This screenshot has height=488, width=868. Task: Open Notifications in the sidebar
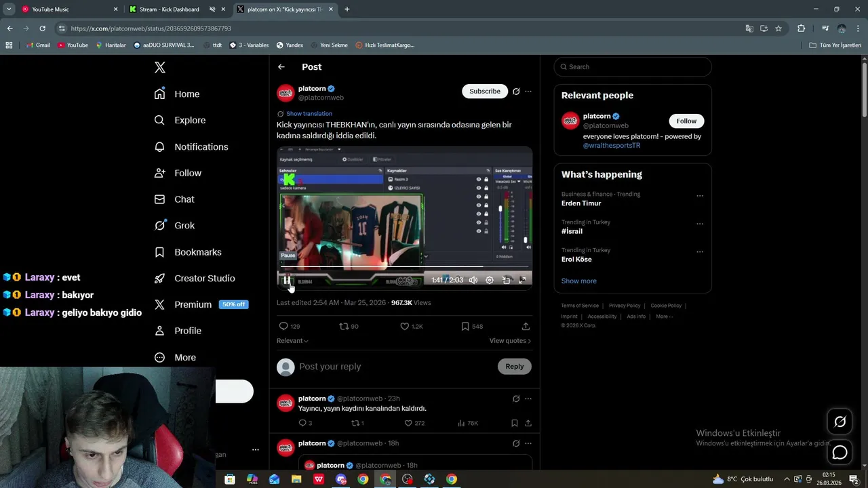click(x=191, y=146)
